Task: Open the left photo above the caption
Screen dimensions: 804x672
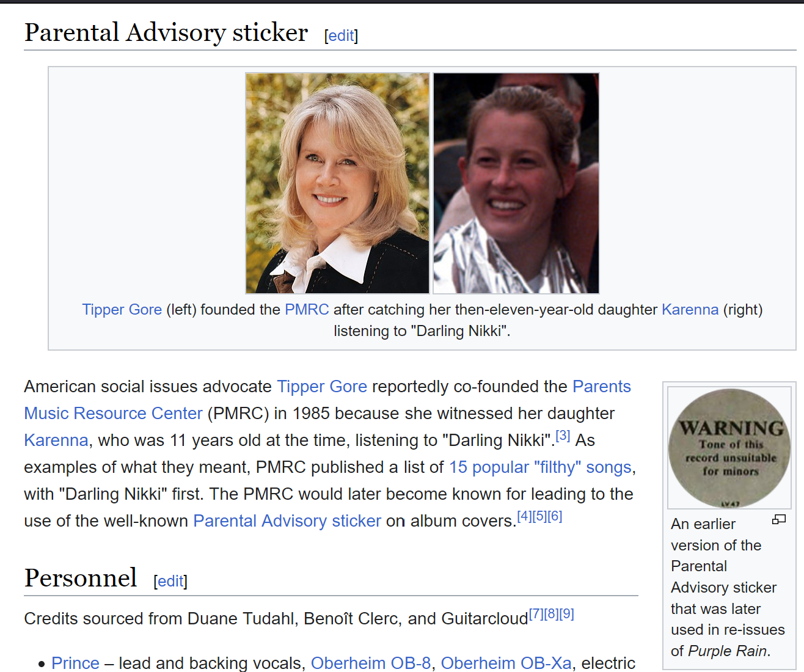Action: coord(337,183)
